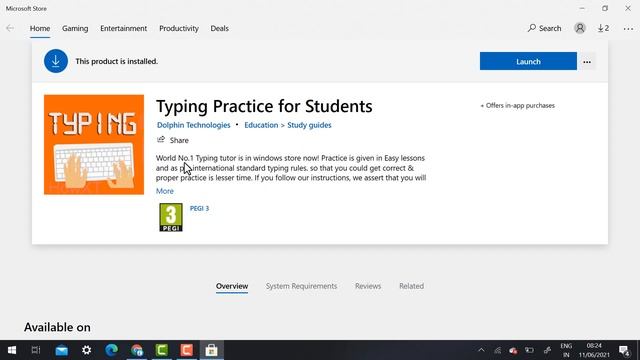
Task: Open more options next to Launch
Action: click(587, 62)
